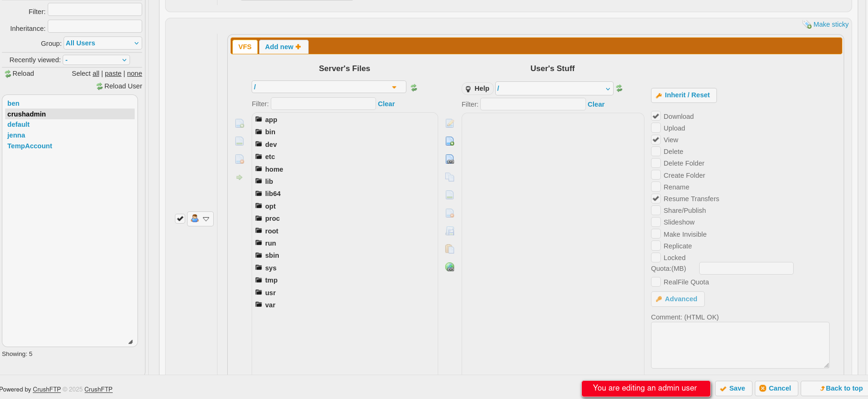Enable the Locked checkbox
The image size is (868, 399).
(656, 257)
